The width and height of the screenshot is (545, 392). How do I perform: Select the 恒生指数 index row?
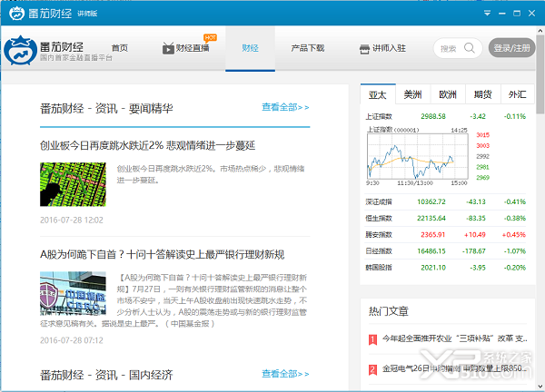(x=445, y=218)
